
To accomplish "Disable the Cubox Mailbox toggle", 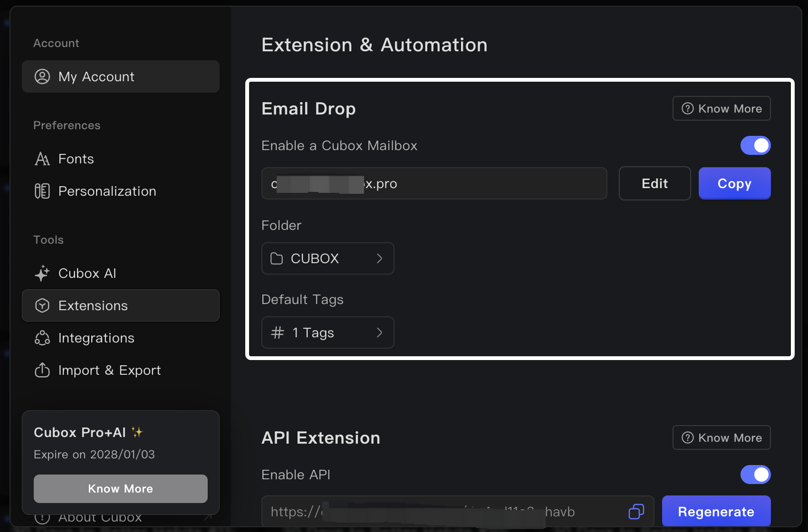I will pos(755,145).
